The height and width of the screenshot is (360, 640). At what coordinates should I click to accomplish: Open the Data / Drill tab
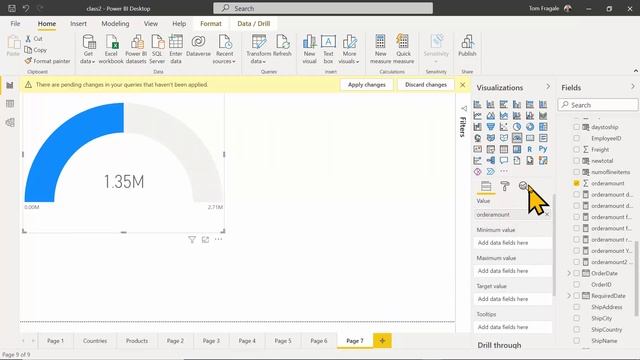253,24
